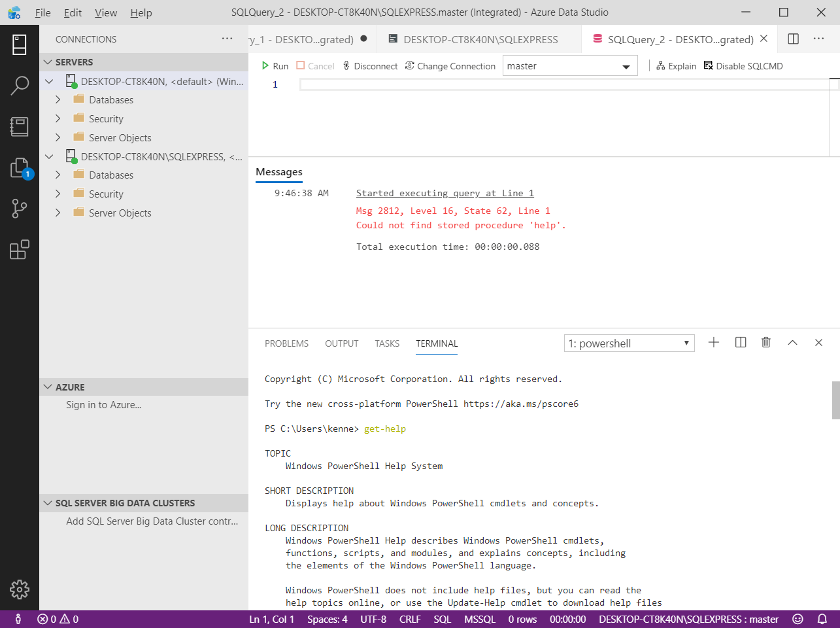Open the Connections view in activity bar
Screen dimensions: 840x628
[x=20, y=44]
